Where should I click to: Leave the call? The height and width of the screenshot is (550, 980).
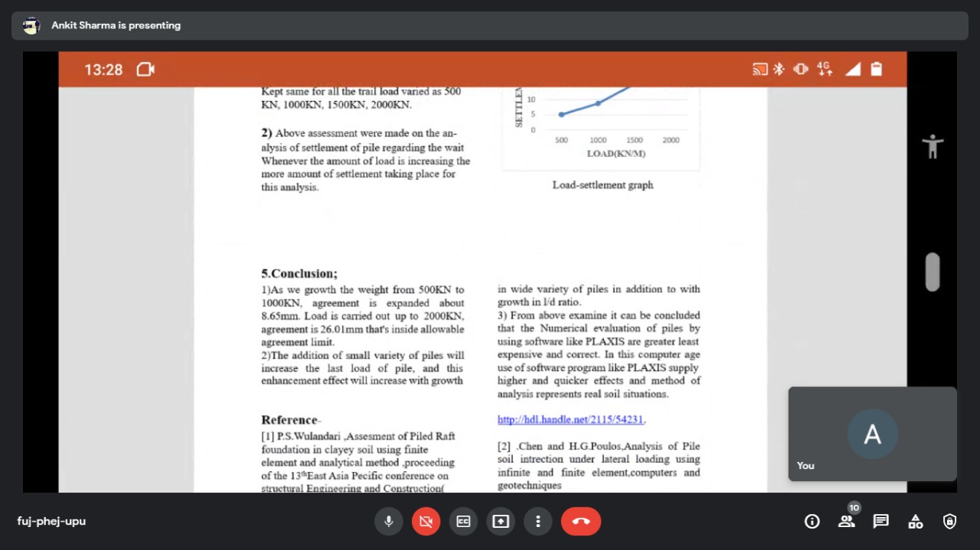point(581,522)
